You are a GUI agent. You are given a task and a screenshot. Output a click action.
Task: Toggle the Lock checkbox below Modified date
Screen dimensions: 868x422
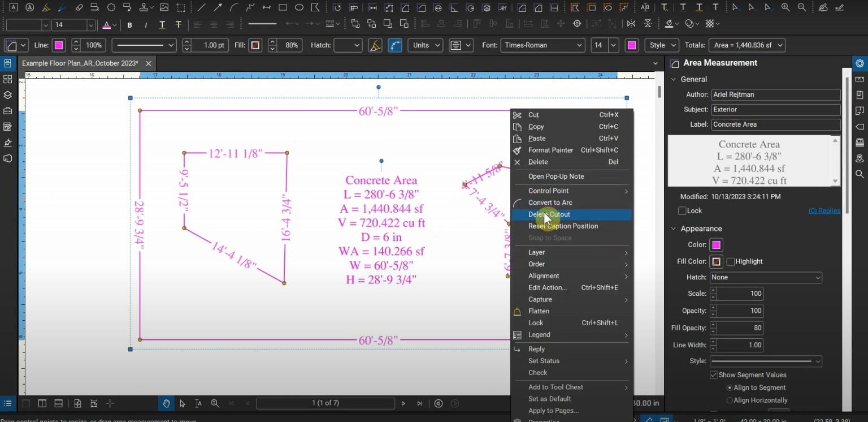pos(682,210)
